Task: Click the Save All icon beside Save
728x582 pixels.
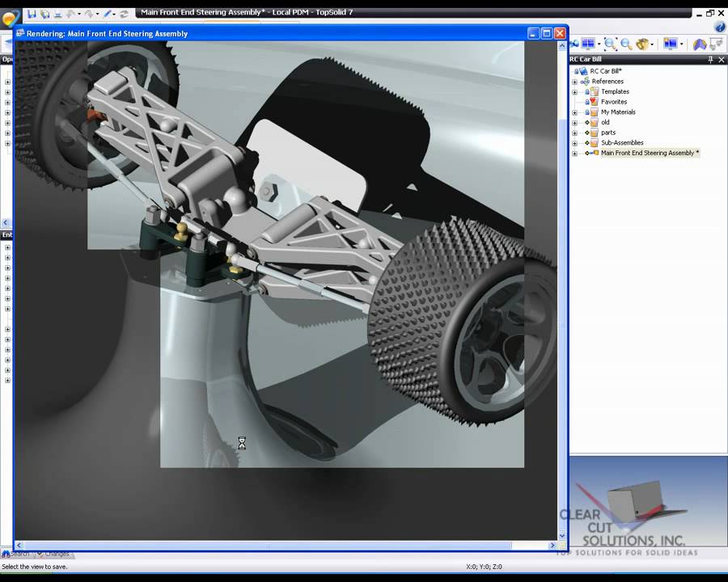Action: (45, 14)
